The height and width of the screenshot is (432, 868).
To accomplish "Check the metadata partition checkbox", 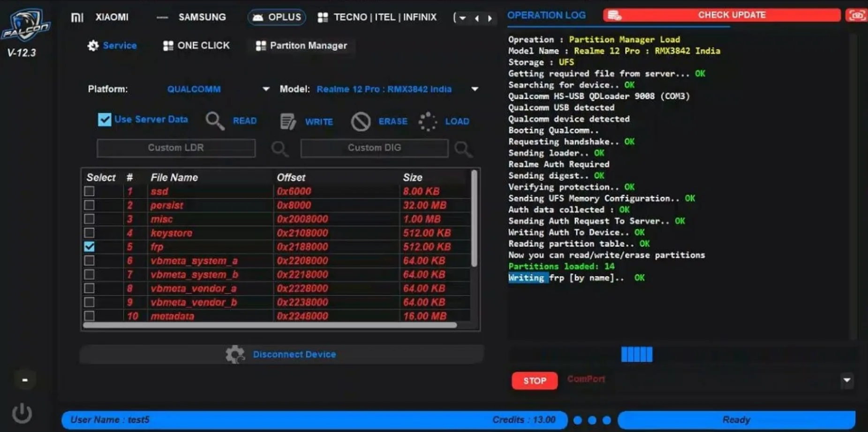I will click(x=89, y=316).
